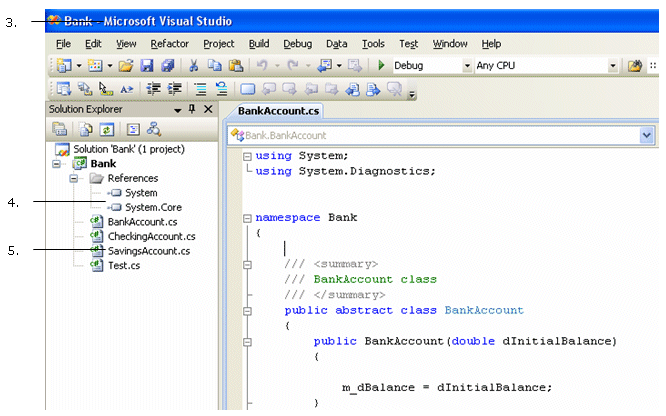Click the Add New Item toolbar icon
Viewport: 666px width, 416px height.
(95, 65)
